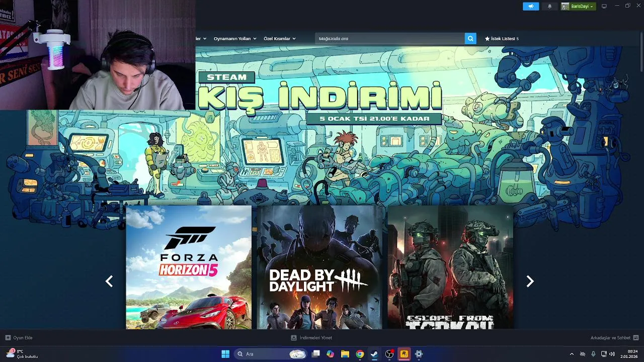The width and height of the screenshot is (644, 362).
Task: Open the Windows Start menu
Action: [x=225, y=354]
